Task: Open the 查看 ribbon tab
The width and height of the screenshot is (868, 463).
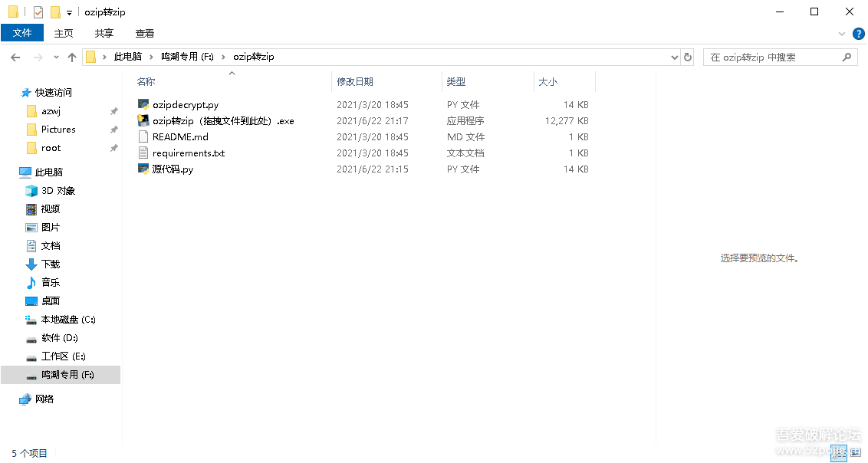Action: click(145, 33)
